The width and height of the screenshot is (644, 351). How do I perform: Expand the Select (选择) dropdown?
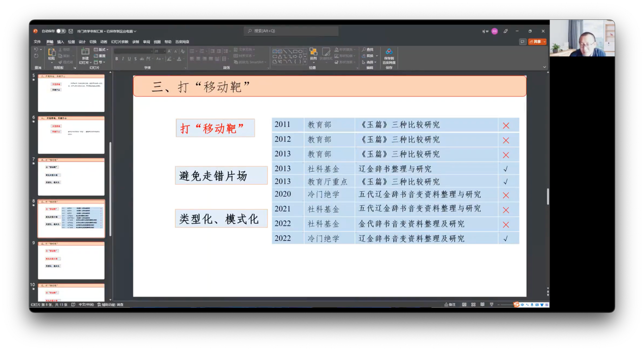coord(370,62)
